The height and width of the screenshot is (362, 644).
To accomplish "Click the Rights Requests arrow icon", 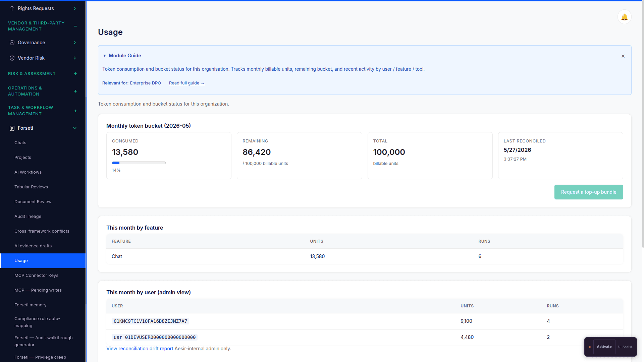I will tap(12, 8).
